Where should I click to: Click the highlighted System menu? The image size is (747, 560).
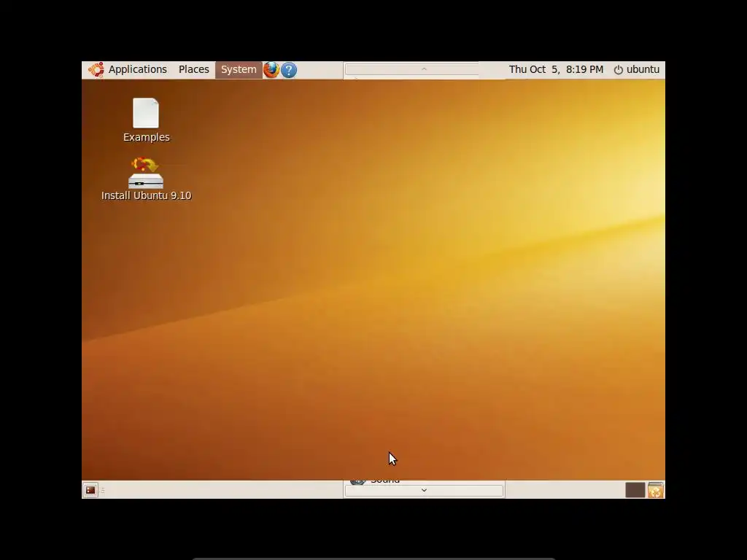coord(239,69)
